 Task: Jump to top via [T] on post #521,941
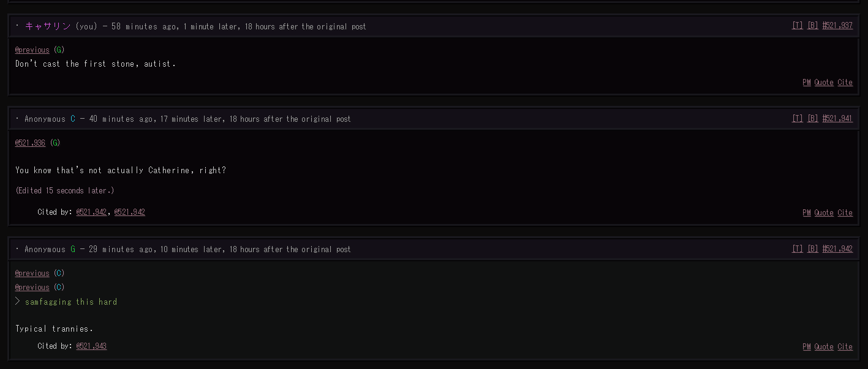coord(797,119)
